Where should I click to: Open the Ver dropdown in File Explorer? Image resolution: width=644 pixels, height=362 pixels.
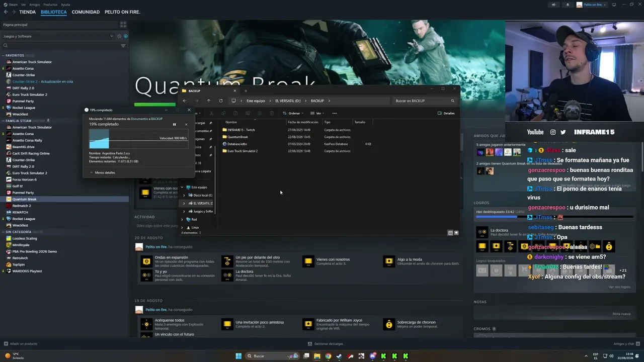(316, 113)
